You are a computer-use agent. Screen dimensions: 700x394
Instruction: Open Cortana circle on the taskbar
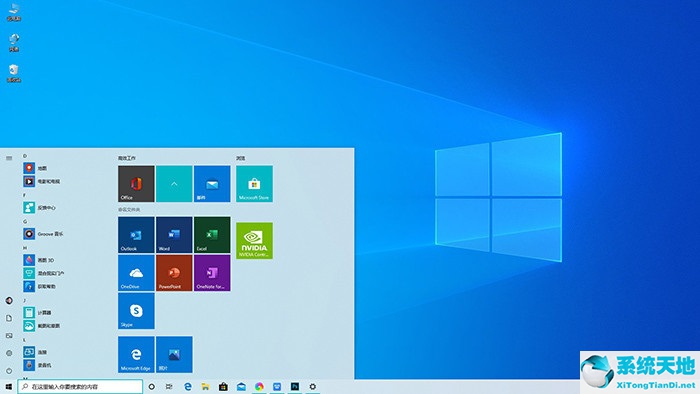(152, 386)
